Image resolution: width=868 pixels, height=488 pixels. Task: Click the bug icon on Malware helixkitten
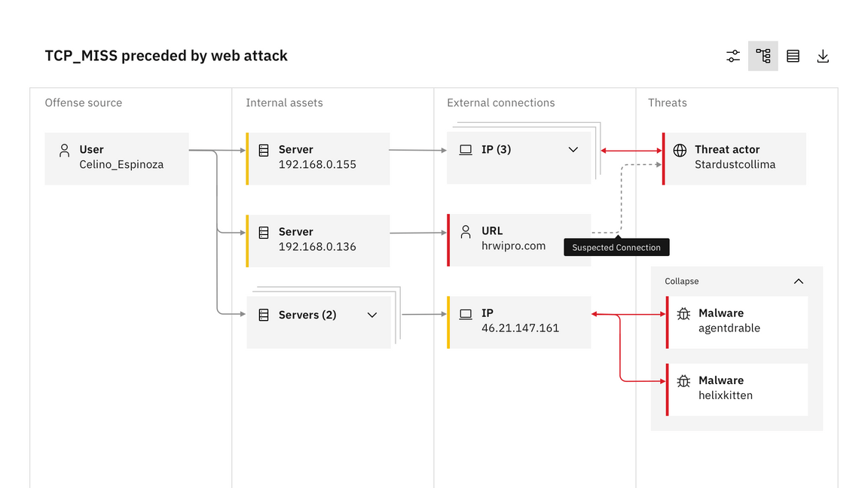click(x=683, y=380)
